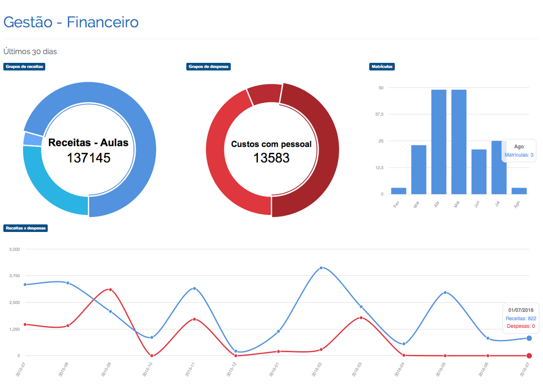Click the small Fev bar in Matrículas chart
This screenshot has height=392, width=543.
[399, 191]
